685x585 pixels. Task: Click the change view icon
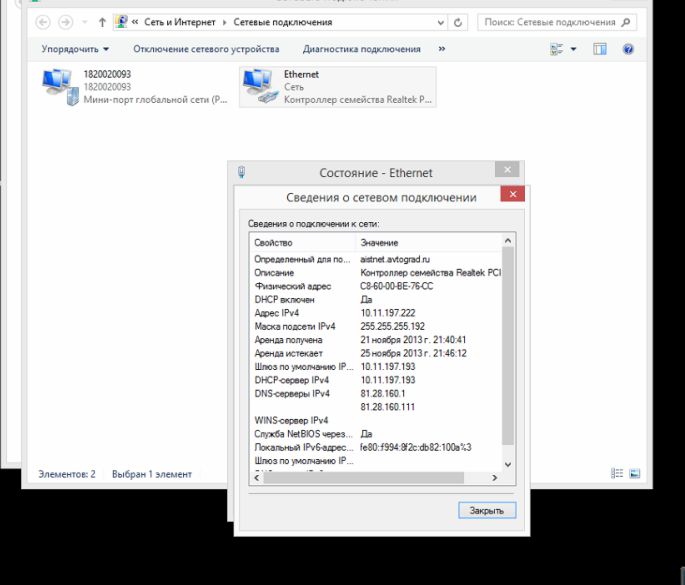tap(557, 49)
